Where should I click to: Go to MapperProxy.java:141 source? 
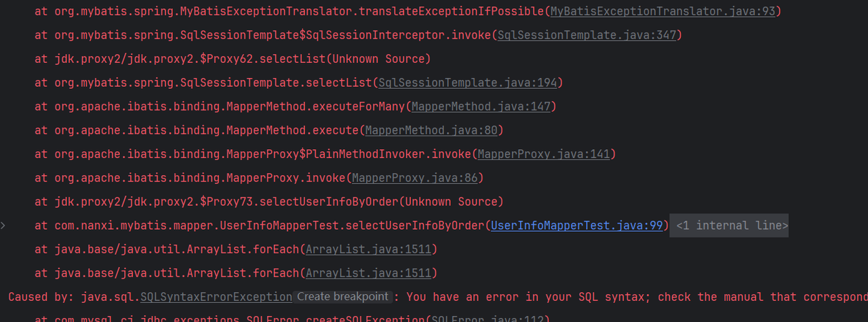(x=543, y=154)
